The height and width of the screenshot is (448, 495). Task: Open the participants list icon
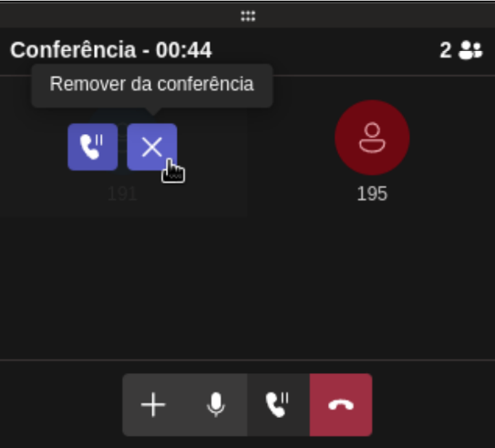tap(470, 50)
